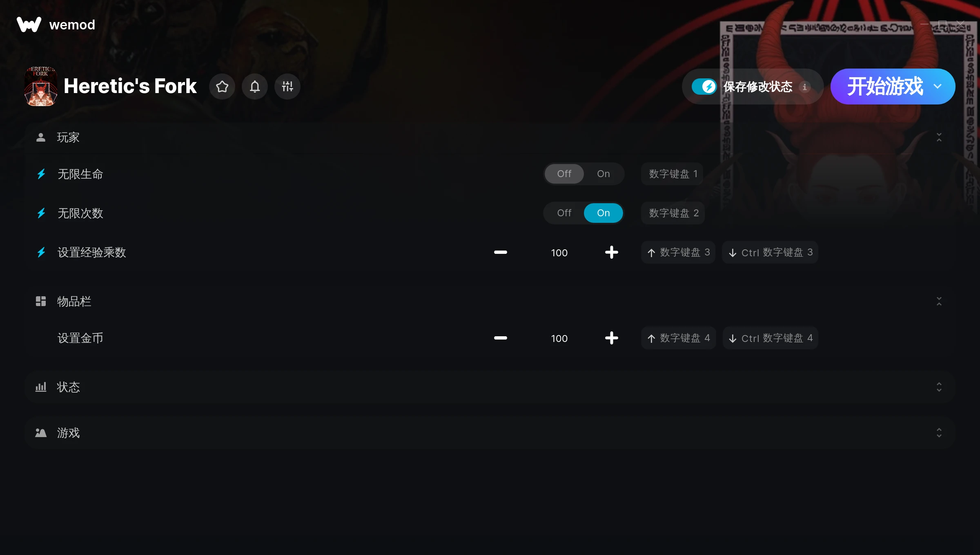
Task: Collapse the 物品栏 section
Action: click(x=939, y=302)
